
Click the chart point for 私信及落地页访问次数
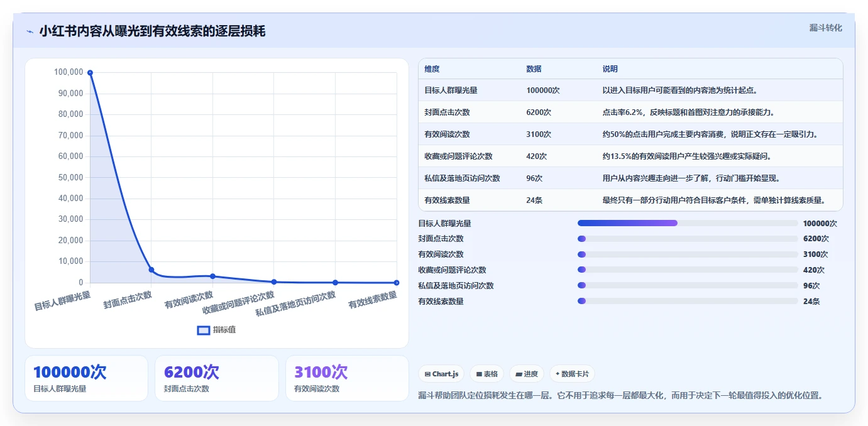[335, 283]
